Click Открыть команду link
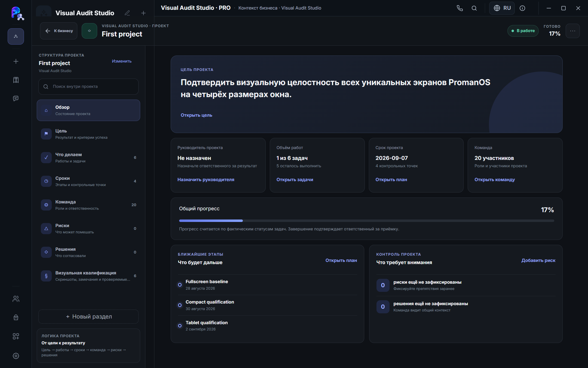Viewport: 588px width, 368px height. (x=495, y=180)
